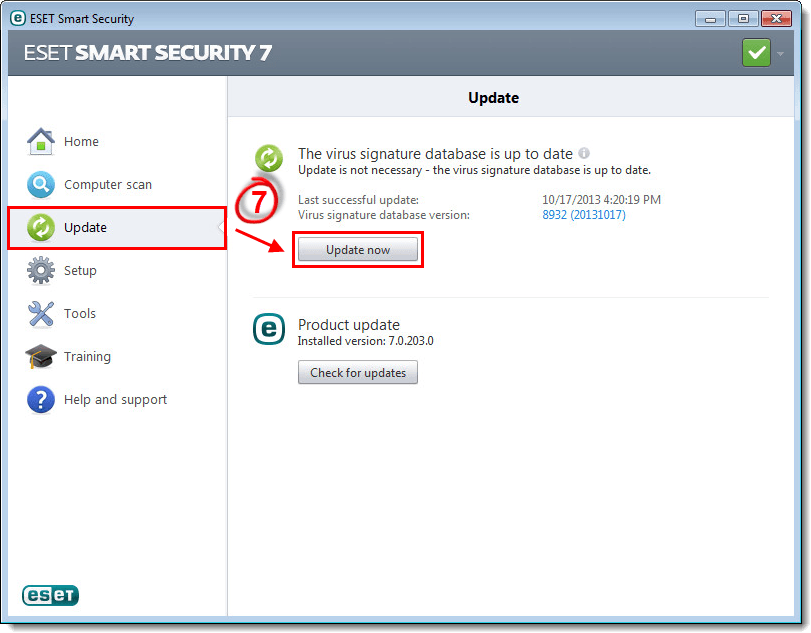811x633 pixels.
Task: Click the Setup gear icon
Action: [41, 271]
